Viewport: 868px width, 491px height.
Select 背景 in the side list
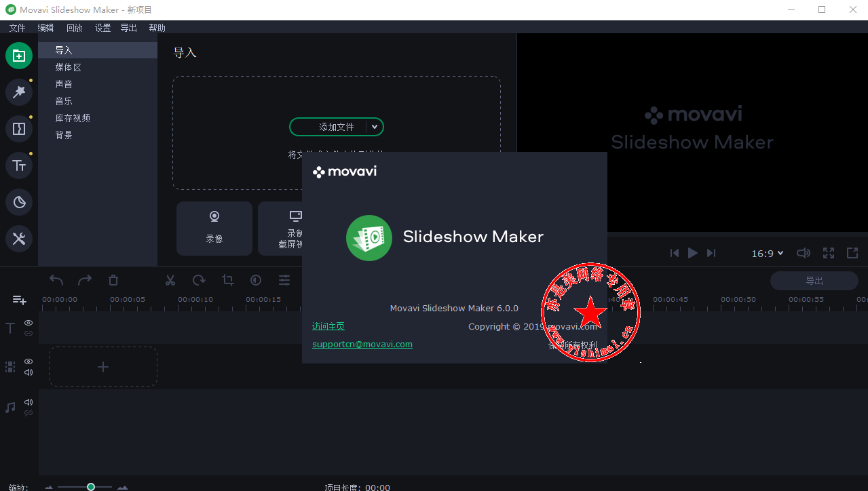(98, 135)
